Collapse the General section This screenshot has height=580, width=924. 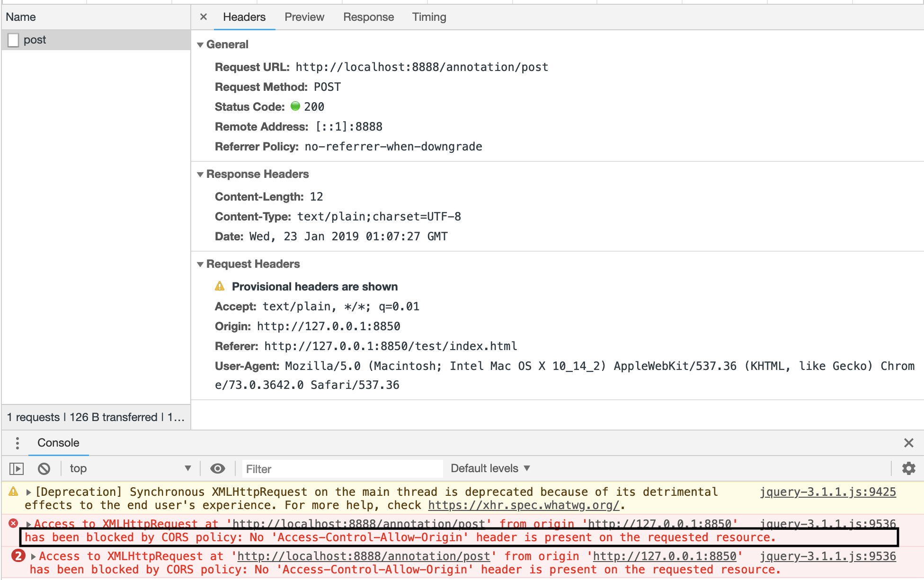[200, 44]
